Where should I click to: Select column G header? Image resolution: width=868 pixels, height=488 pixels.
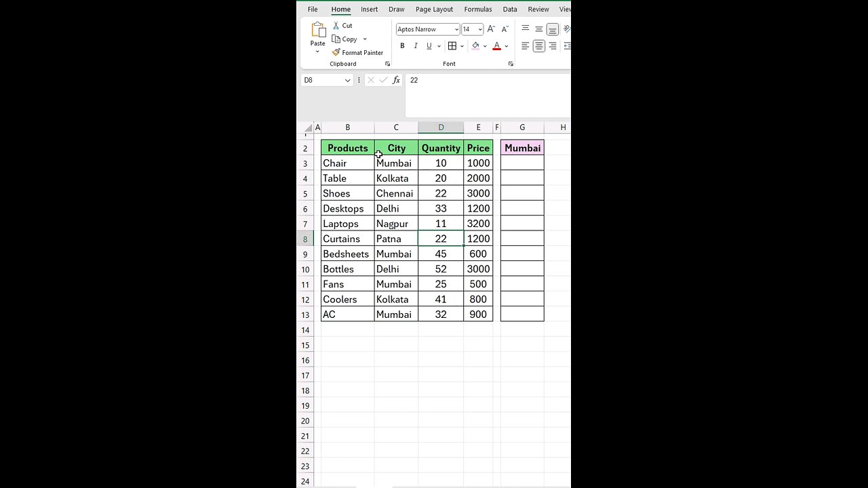[x=522, y=127]
